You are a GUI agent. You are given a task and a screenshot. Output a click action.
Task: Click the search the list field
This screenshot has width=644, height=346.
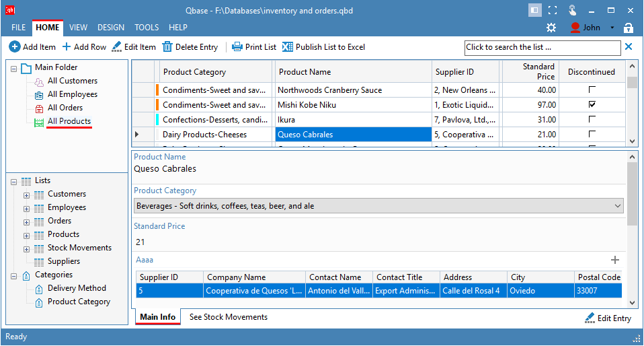[x=542, y=47]
